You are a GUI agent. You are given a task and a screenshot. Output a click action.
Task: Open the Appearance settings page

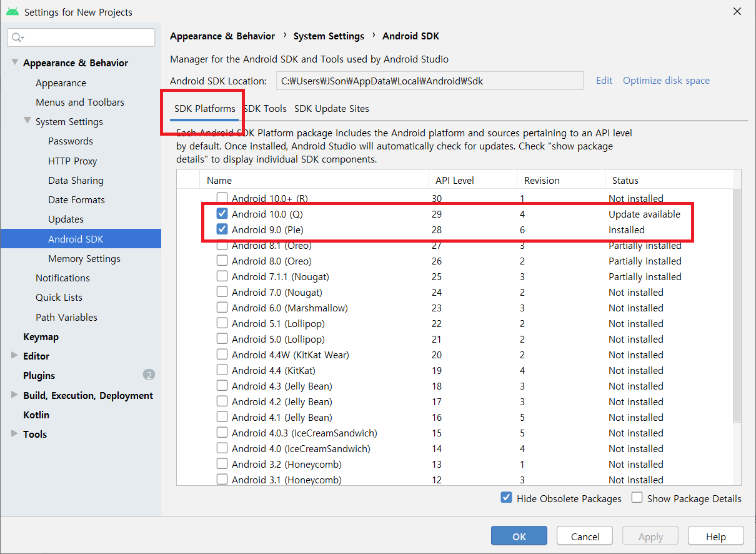[x=61, y=83]
